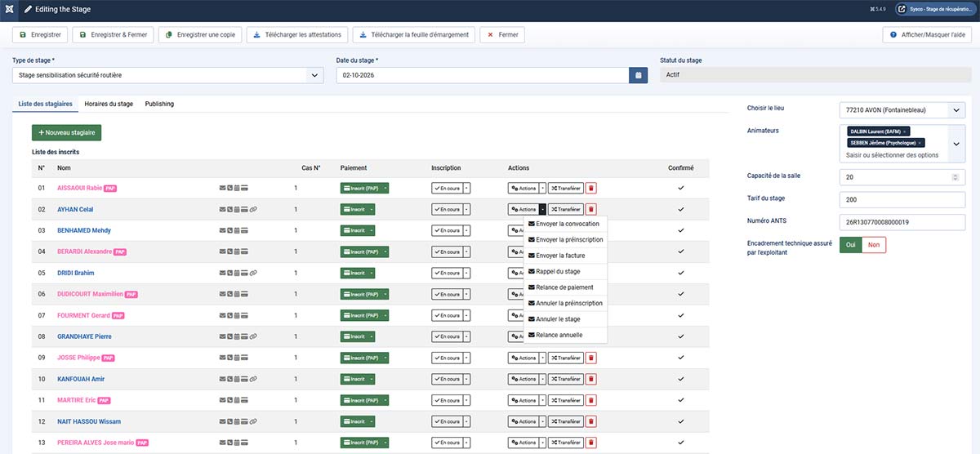Image resolution: width=980 pixels, height=454 pixels.
Task: Click trash icon in KANFOUAH Amir row
Action: tap(591, 379)
